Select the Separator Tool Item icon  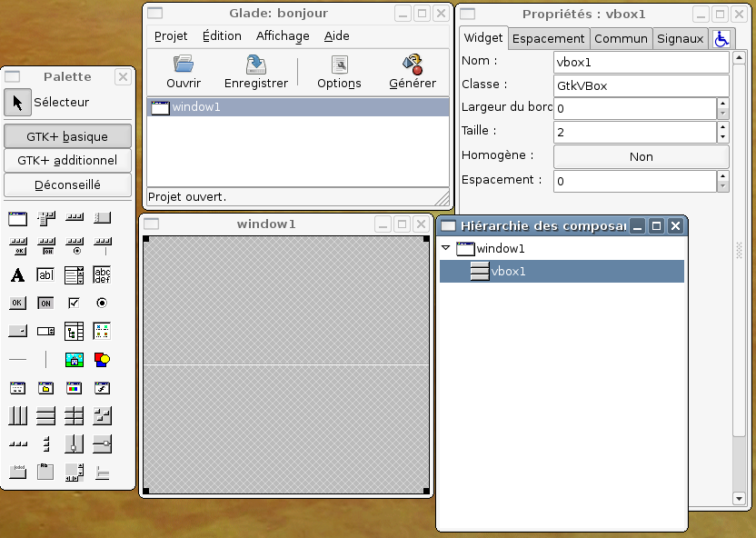point(102,246)
